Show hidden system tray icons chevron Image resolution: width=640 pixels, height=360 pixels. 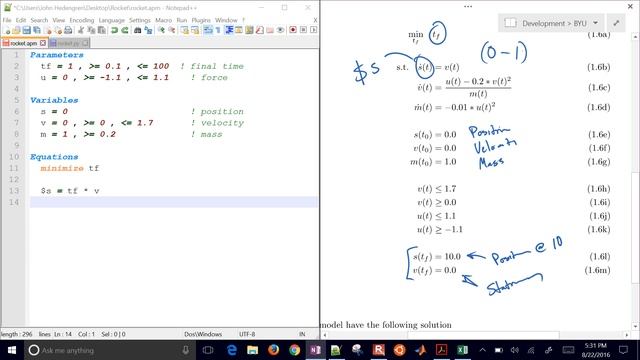pyautogui.click(x=482, y=350)
